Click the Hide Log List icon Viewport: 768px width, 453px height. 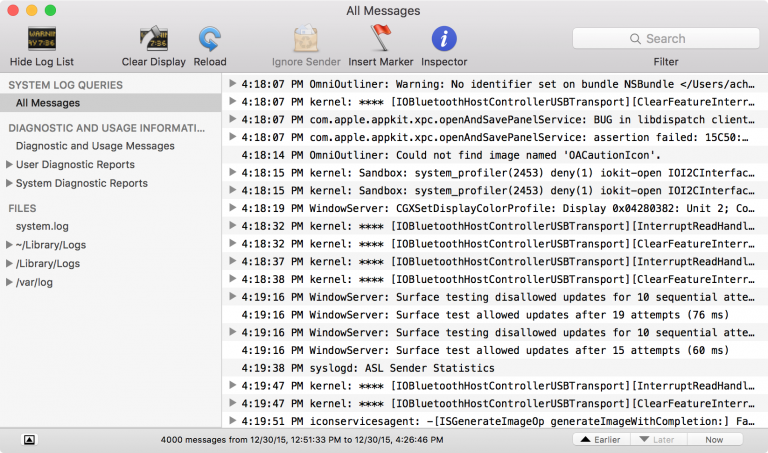pyautogui.click(x=41, y=39)
